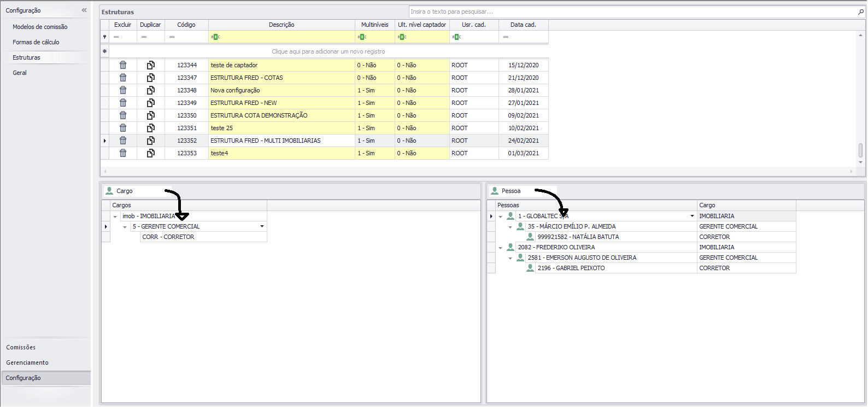Duplicate structure 123352 MULTI IMOBILIARIAS
The width and height of the screenshot is (868, 409).
coord(150,141)
